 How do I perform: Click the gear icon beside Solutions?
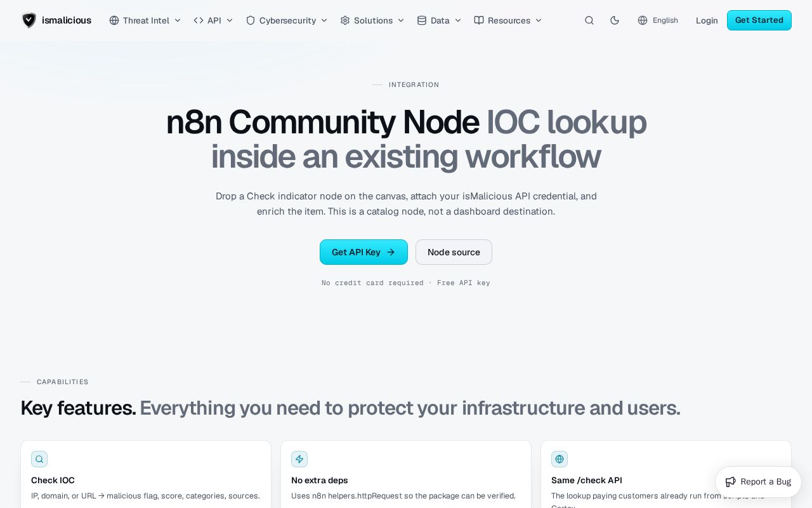(x=345, y=20)
